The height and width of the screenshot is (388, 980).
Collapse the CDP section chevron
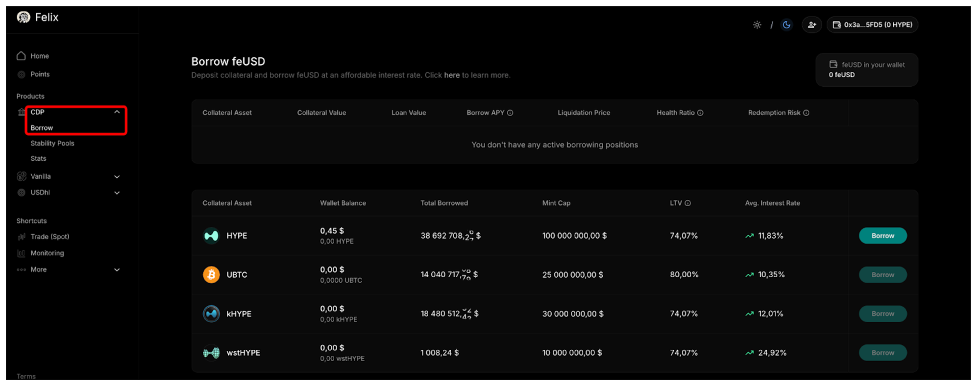coord(117,112)
